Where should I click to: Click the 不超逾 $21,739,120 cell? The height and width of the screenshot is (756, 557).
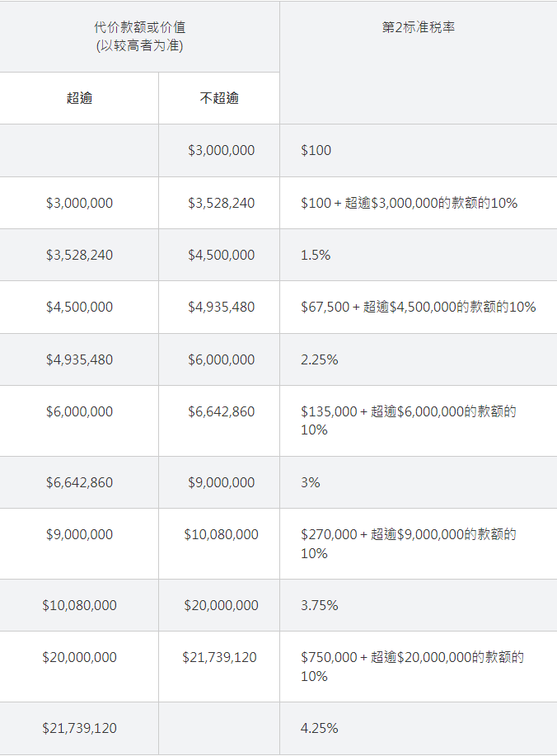pyautogui.click(x=219, y=657)
